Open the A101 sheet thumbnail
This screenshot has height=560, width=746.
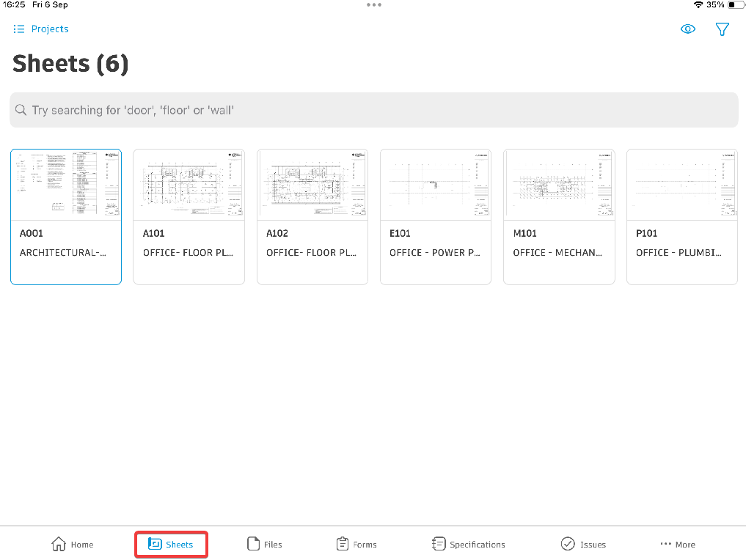[189, 185]
